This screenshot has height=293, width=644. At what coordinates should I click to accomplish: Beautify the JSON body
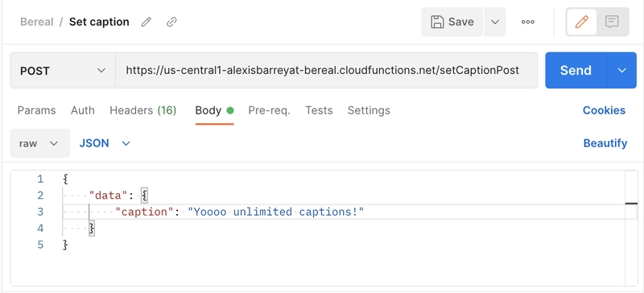pyautogui.click(x=605, y=143)
